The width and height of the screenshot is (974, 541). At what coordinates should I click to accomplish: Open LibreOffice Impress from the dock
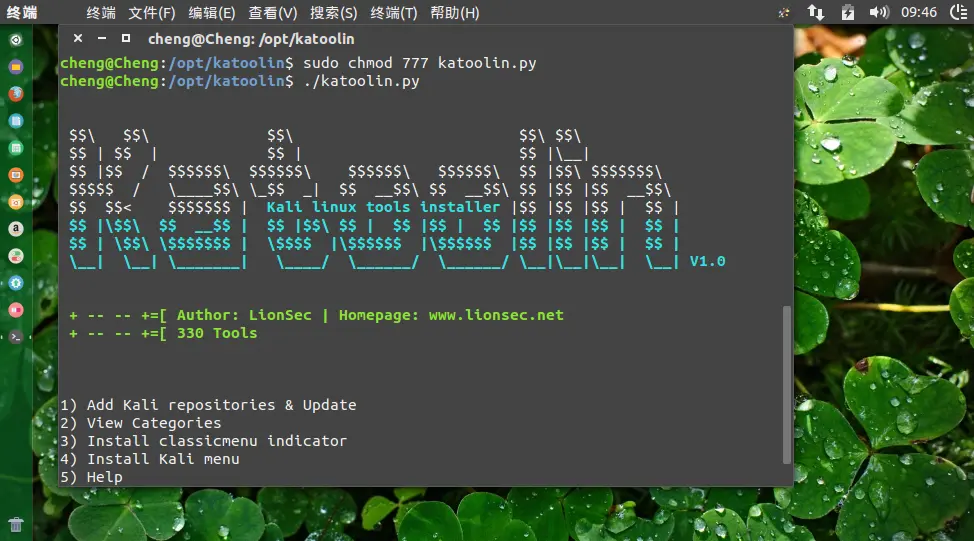pyautogui.click(x=16, y=175)
